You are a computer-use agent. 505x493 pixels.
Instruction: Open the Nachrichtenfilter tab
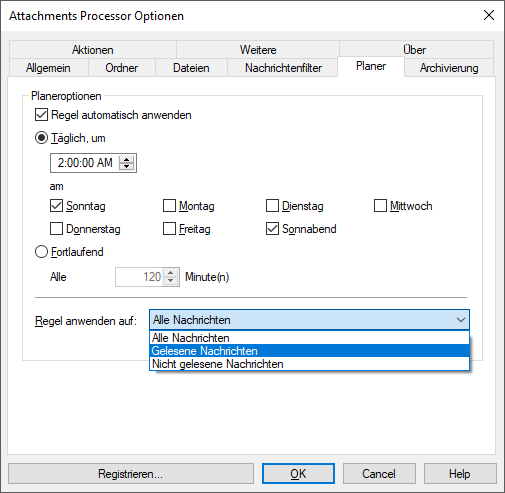click(x=283, y=68)
